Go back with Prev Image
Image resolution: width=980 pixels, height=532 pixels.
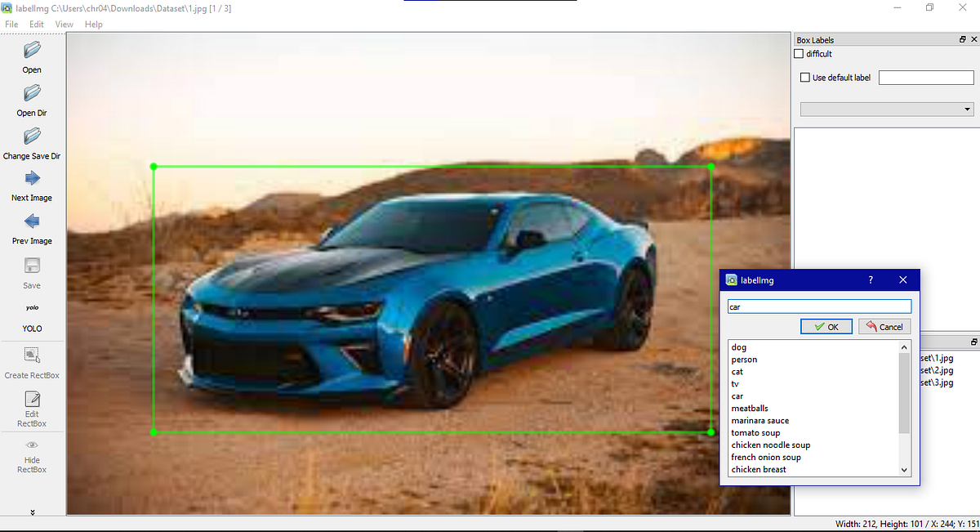(31, 230)
